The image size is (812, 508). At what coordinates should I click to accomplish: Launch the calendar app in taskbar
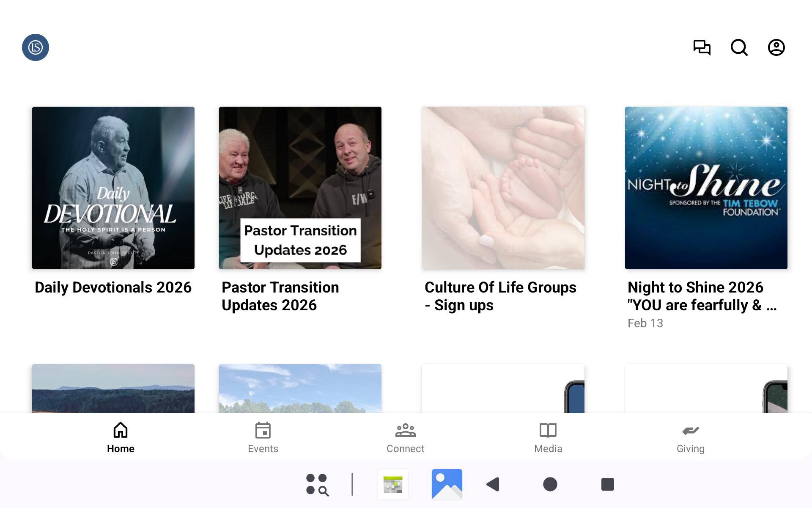pos(393,484)
